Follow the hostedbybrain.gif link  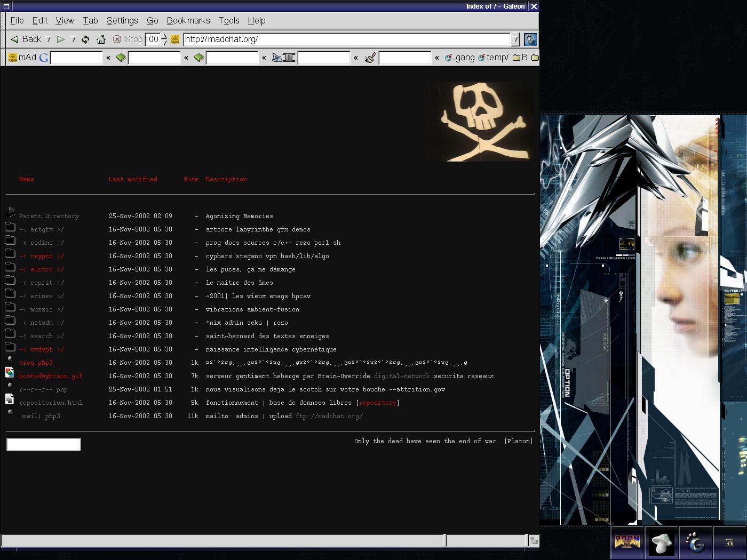click(x=51, y=377)
